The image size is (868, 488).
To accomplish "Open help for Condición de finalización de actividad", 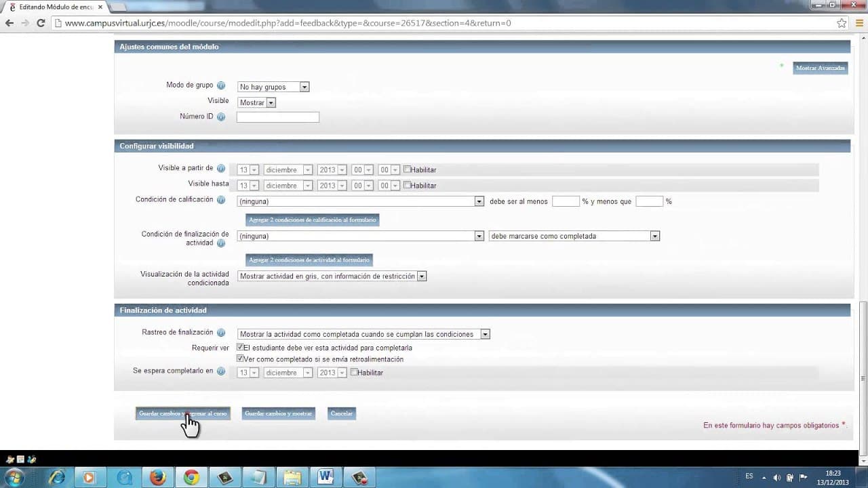I will pos(221,243).
